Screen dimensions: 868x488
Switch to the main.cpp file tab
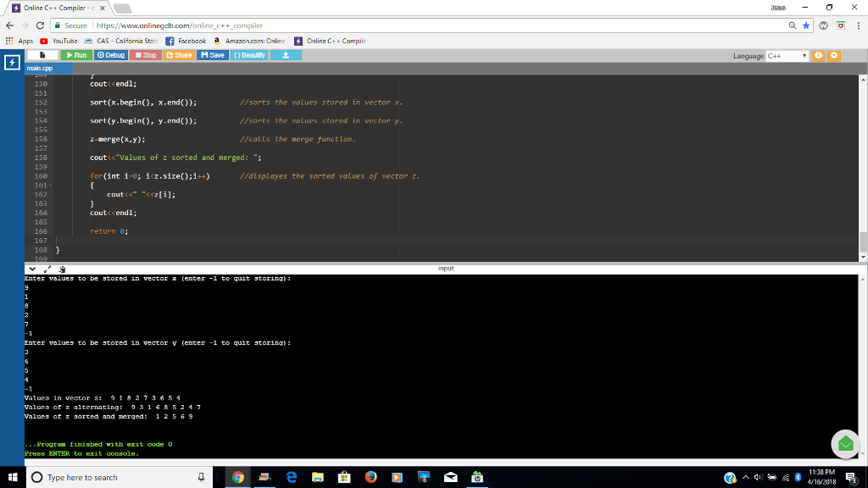[x=48, y=68]
